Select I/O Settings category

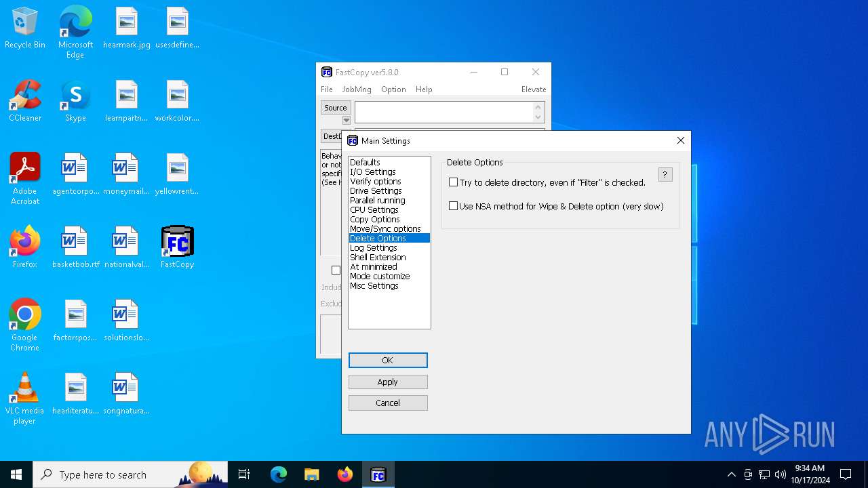pyautogui.click(x=389, y=171)
